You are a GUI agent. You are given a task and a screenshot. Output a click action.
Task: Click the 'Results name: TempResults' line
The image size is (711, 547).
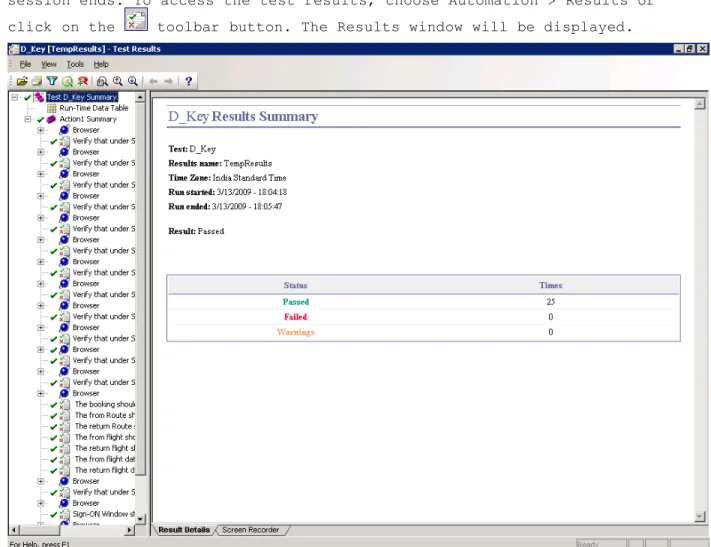220,163
